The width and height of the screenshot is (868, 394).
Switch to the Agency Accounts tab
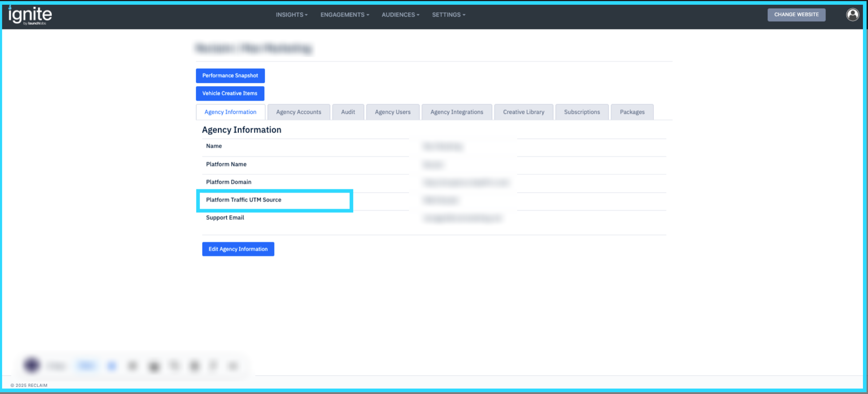298,112
